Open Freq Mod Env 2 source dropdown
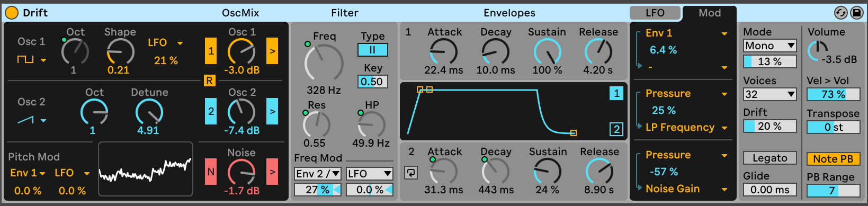This screenshot has width=868, height=206. coord(318,174)
